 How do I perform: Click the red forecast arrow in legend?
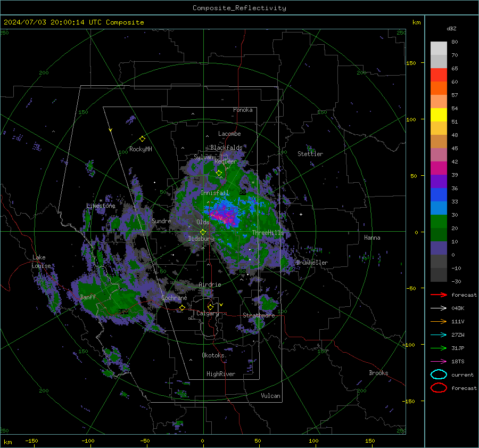click(439, 295)
